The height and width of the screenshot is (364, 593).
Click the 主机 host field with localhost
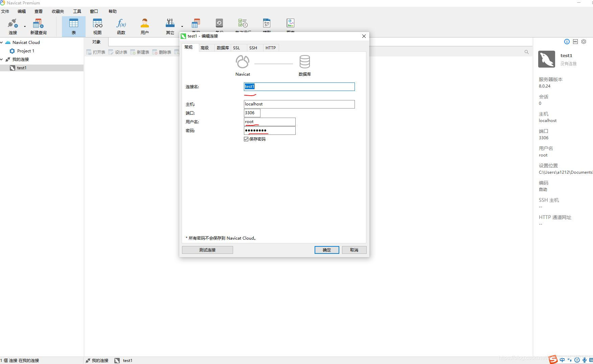(x=299, y=104)
